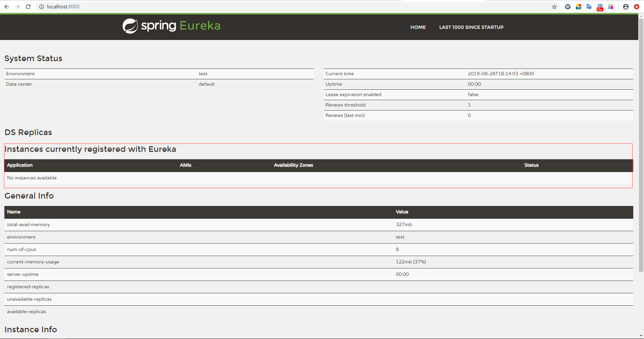Click the 'Environment' row label in System Status

click(x=20, y=74)
